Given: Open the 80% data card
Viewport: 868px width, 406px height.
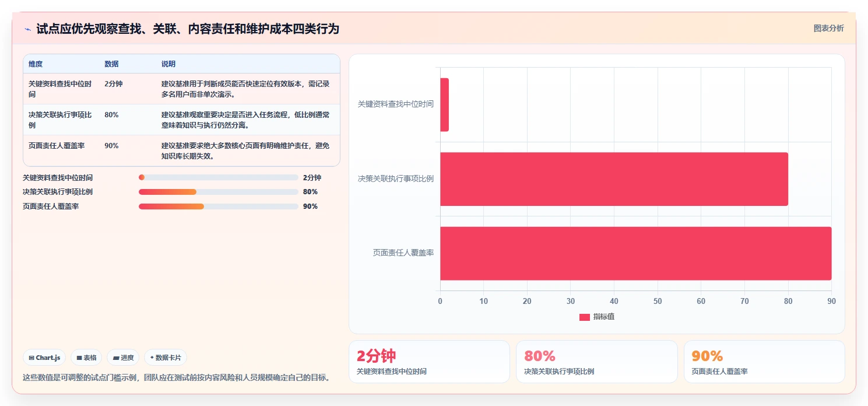Looking at the screenshot, I should click(596, 362).
